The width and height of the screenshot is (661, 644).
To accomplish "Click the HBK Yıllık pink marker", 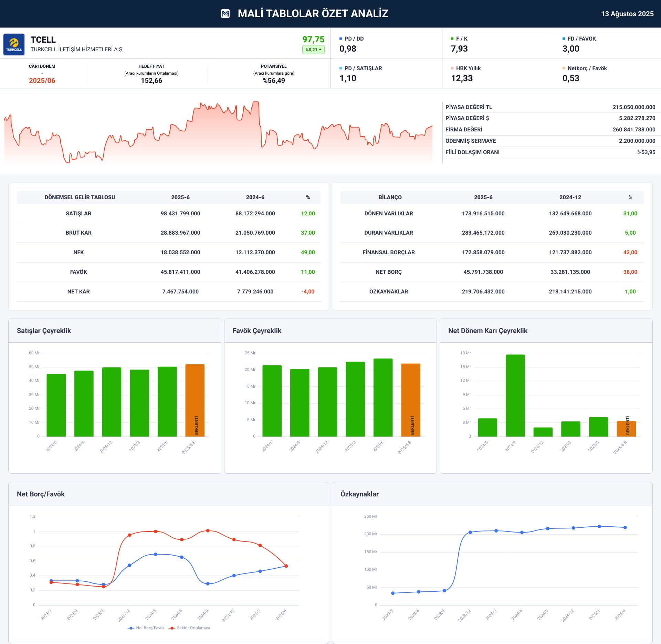I will tap(452, 68).
